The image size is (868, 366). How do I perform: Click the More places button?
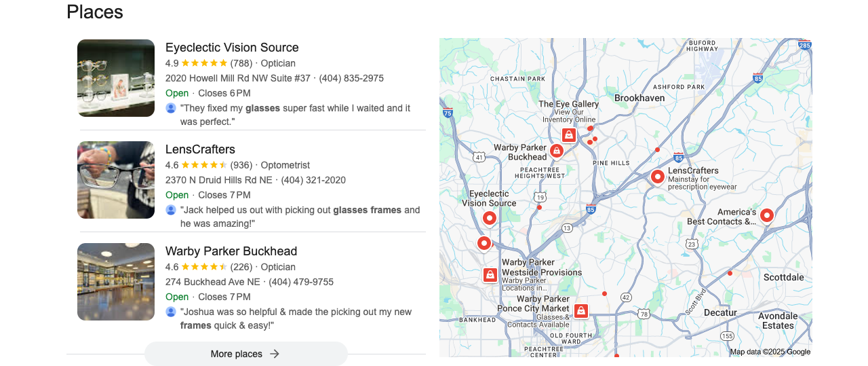pos(246,354)
